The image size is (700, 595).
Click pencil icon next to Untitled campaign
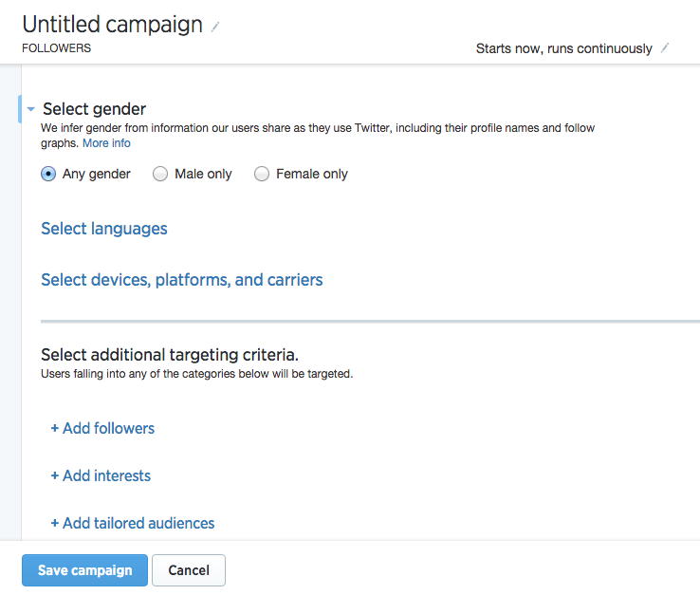click(x=215, y=27)
